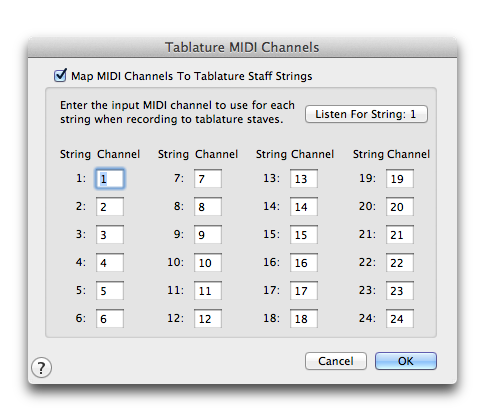The height and width of the screenshot is (420, 485).
Task: Select the channel field for string 13
Action: tap(304, 179)
